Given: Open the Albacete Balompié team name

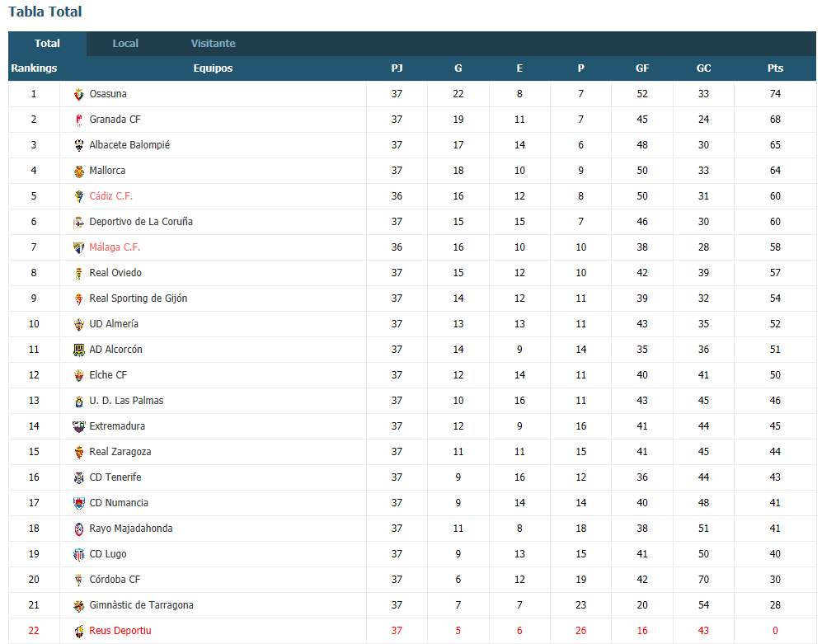Looking at the screenshot, I should [129, 145].
